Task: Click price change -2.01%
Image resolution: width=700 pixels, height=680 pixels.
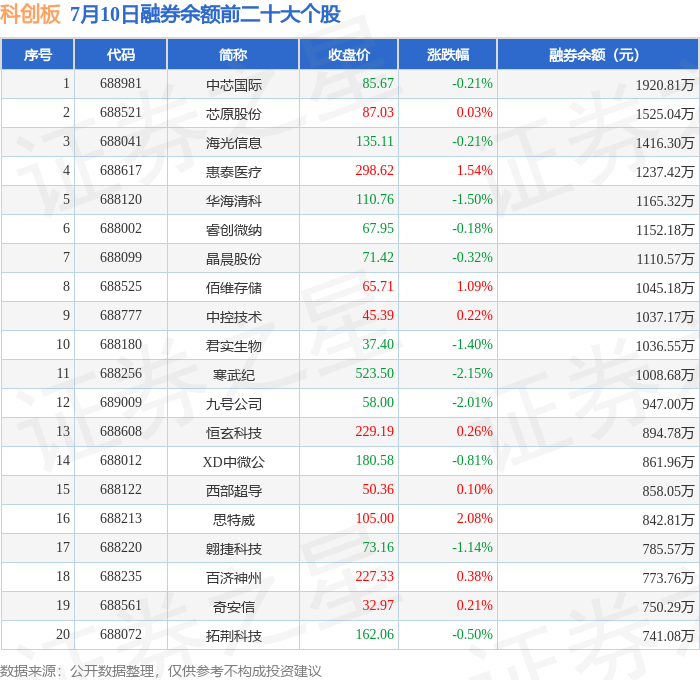Action: [472, 402]
